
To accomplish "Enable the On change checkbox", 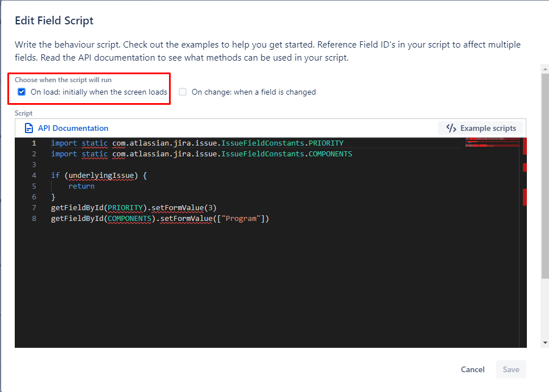I will pos(183,92).
